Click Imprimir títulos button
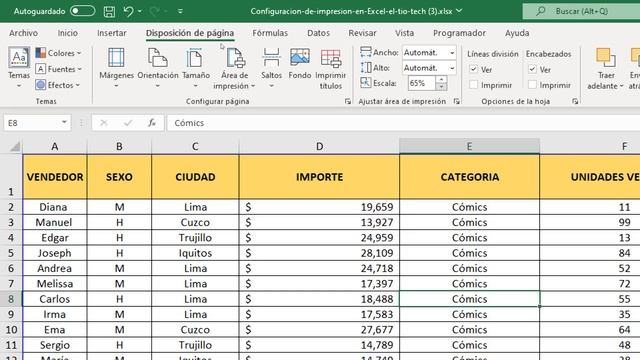 pyautogui.click(x=331, y=69)
